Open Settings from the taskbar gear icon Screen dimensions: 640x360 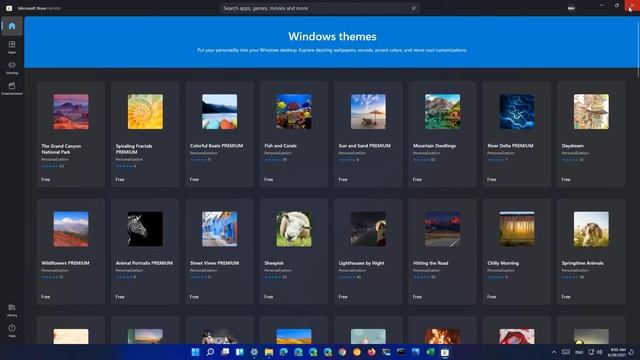tap(254, 352)
